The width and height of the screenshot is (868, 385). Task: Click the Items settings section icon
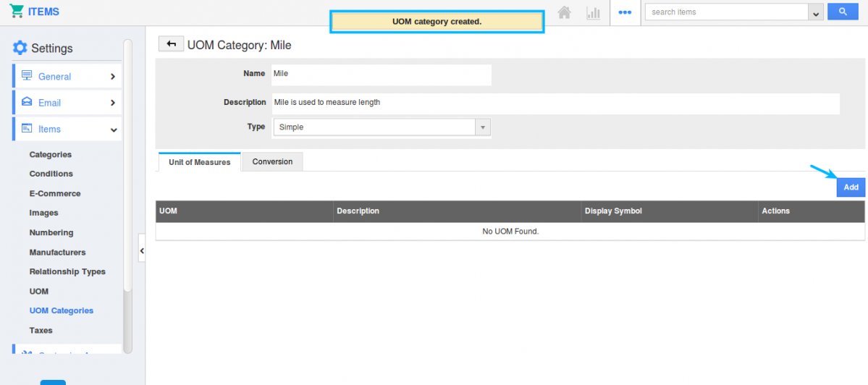coord(27,128)
